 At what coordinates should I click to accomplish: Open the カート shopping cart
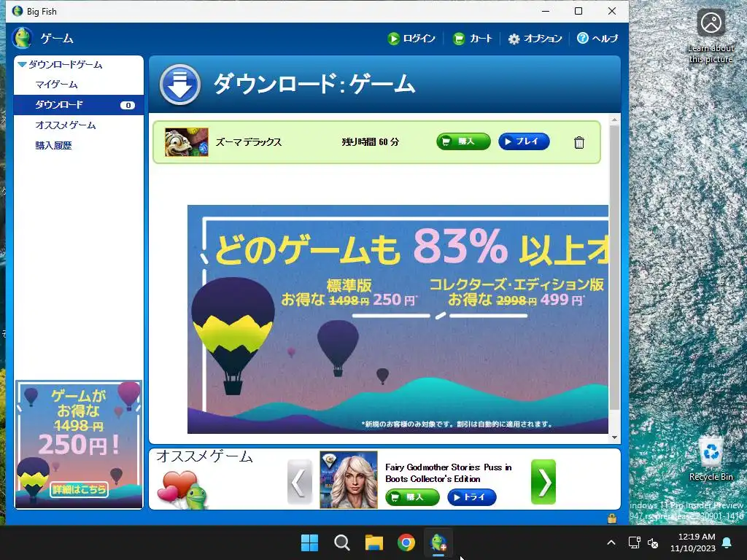tap(472, 39)
